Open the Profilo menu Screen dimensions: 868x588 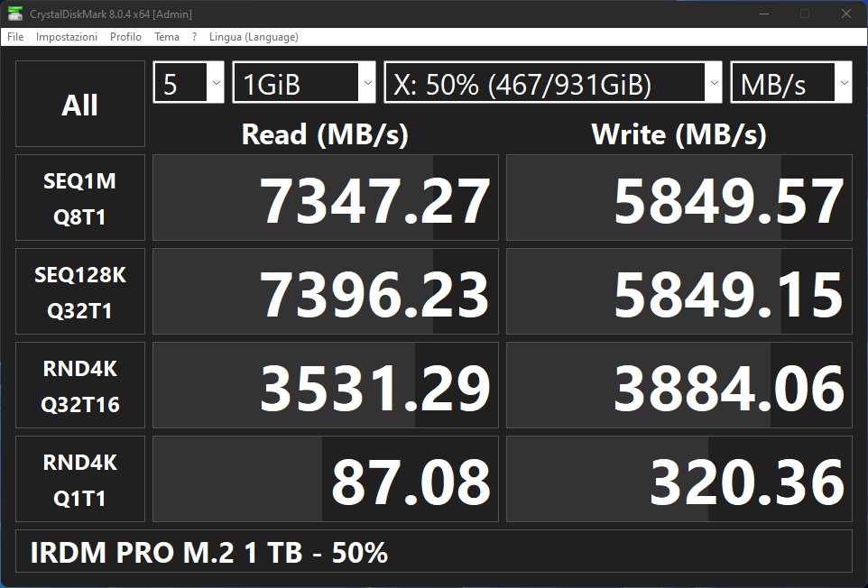[125, 37]
